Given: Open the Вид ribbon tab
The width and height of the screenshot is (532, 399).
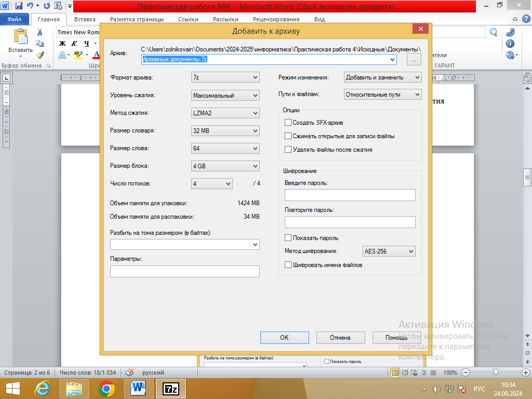Looking at the screenshot, I should [x=320, y=19].
